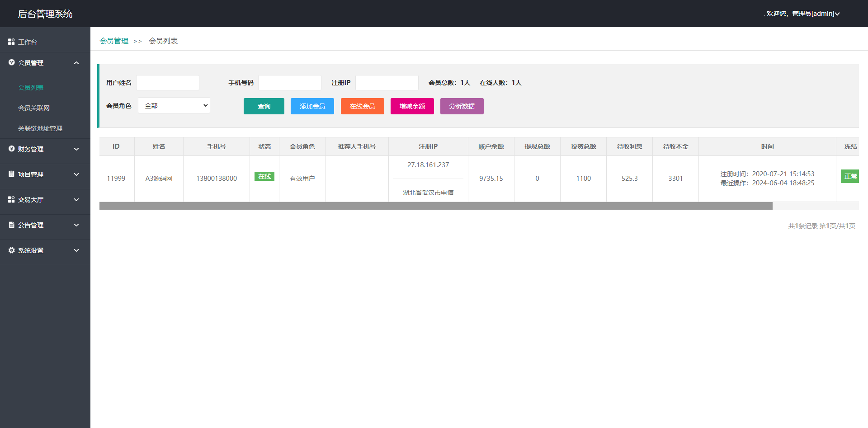The height and width of the screenshot is (428, 868).
Task: Click the table's horizontal scrollbar
Action: click(x=436, y=206)
